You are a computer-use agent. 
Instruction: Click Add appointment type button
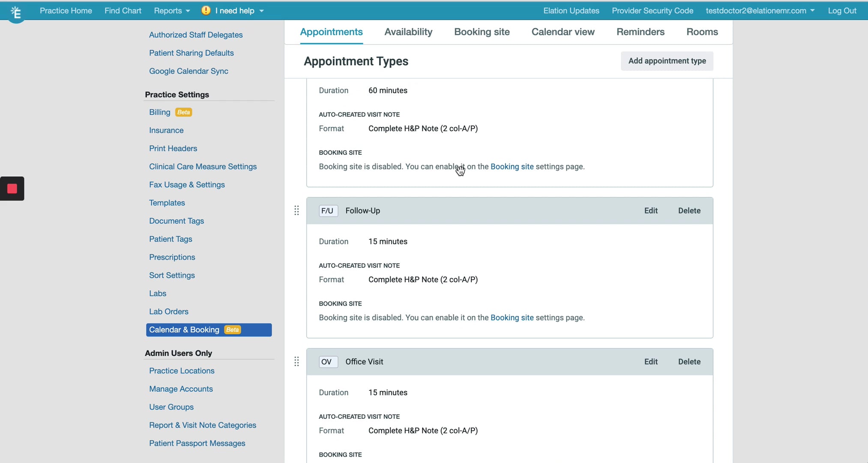pos(667,61)
